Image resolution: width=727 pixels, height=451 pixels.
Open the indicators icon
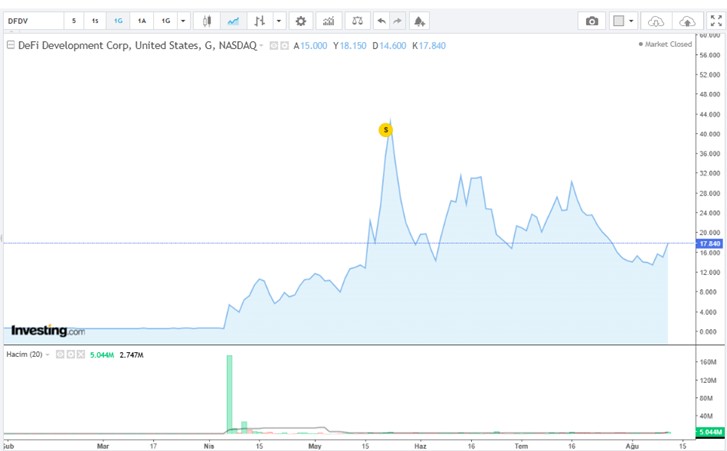tap(329, 21)
